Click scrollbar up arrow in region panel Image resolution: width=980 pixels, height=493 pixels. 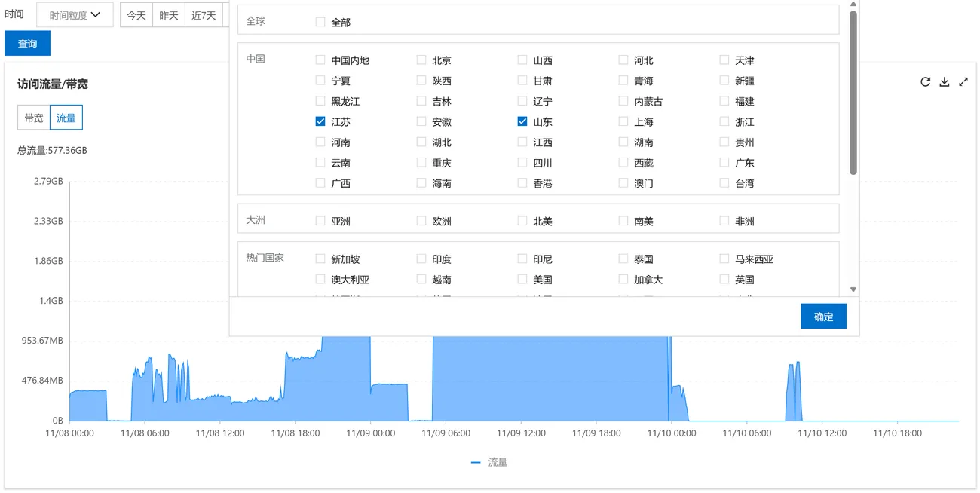coord(853,4)
